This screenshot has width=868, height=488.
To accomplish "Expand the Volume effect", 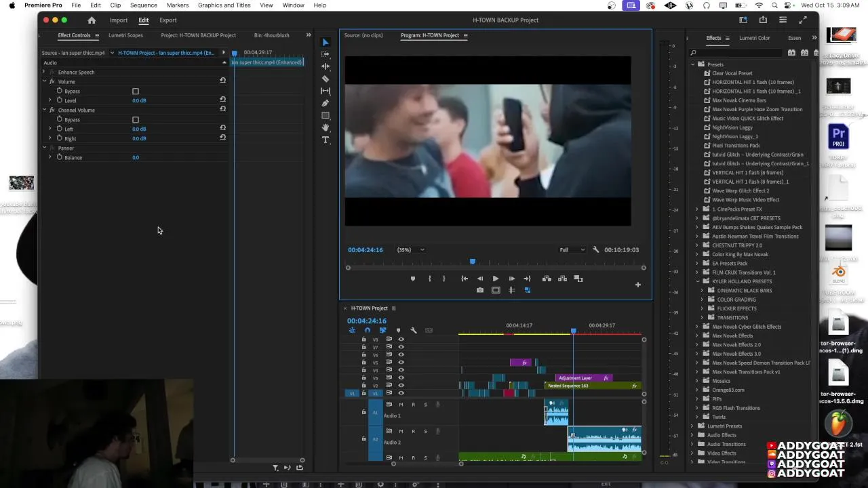I will (x=44, y=81).
